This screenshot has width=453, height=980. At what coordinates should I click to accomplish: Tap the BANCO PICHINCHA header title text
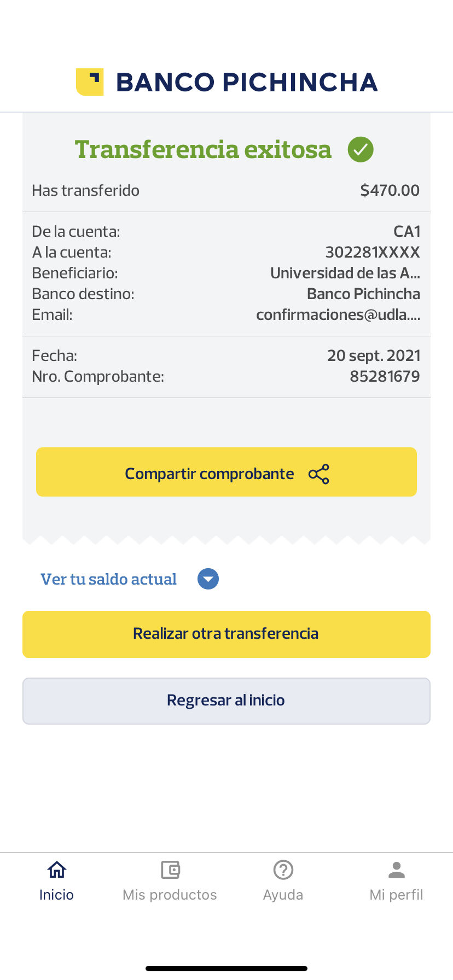tap(247, 82)
